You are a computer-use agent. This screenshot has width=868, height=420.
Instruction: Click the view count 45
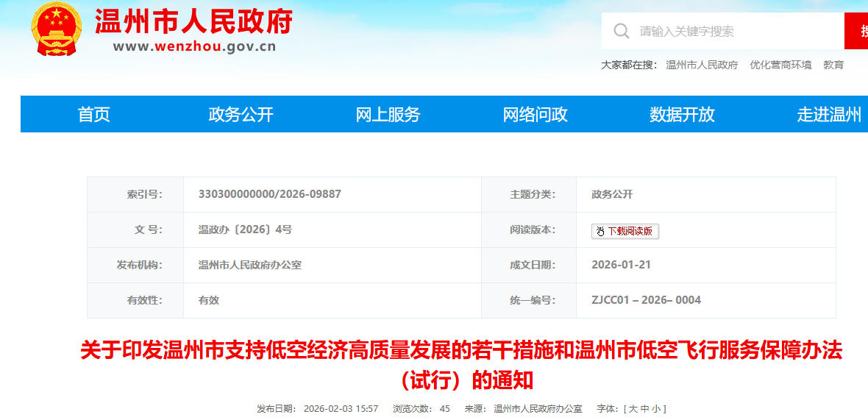pos(444,409)
